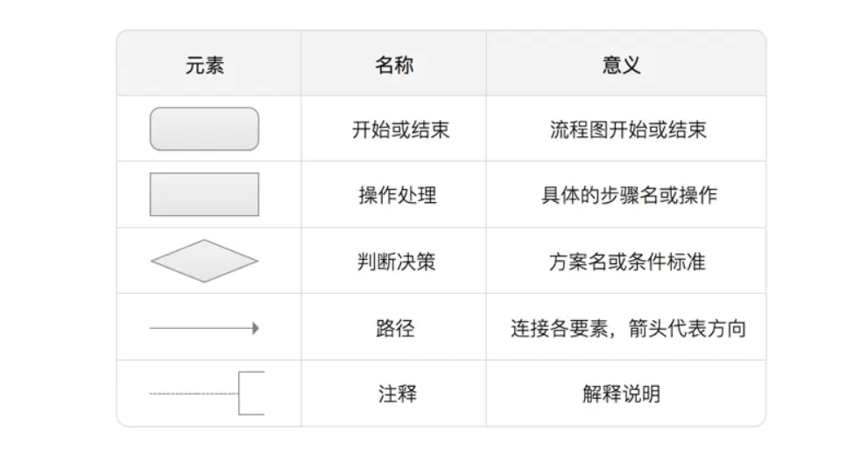Select the 注释 name cell
Screen dimensions: 868x455
[x=395, y=394]
